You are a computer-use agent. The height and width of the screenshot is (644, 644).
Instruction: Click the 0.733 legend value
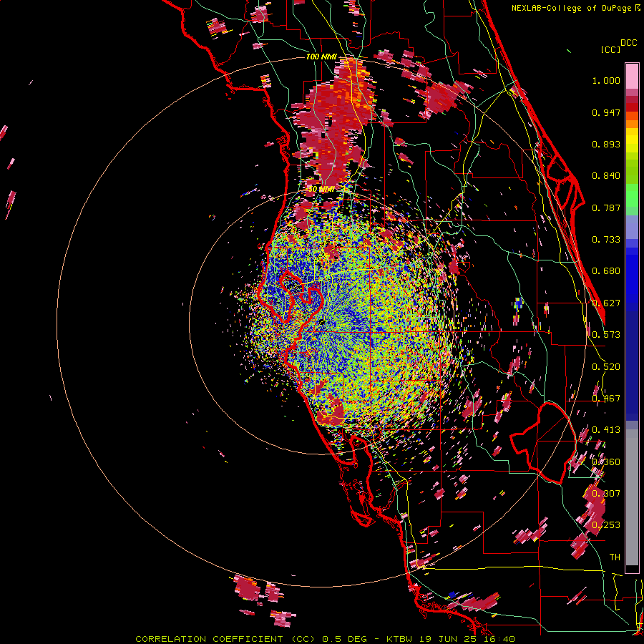coord(606,240)
